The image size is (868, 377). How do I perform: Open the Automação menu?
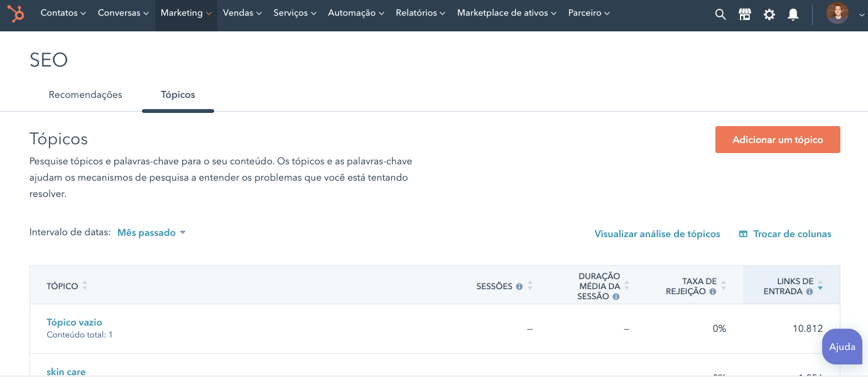(x=356, y=13)
